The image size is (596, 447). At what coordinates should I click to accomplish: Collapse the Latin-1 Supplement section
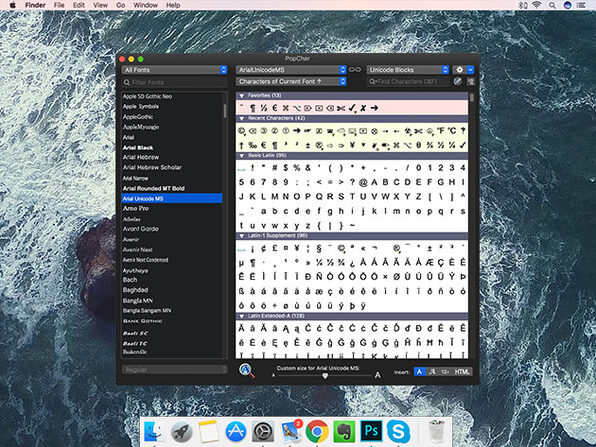tap(242, 236)
